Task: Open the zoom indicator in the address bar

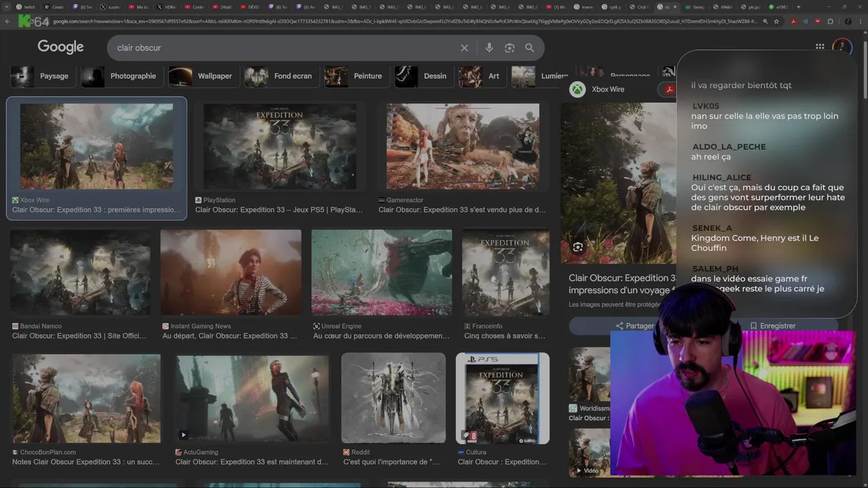Action: coord(766,22)
